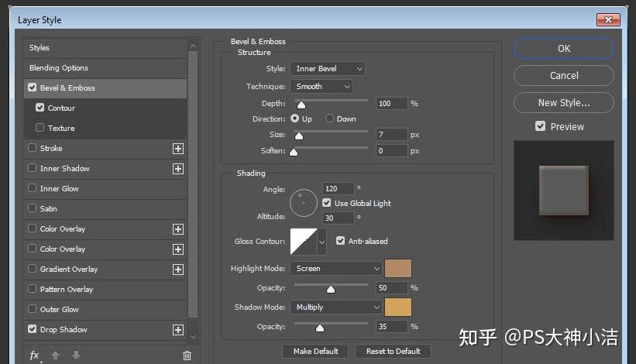The image size is (636, 364).
Task: Click the Angle value field
Action: [x=338, y=188]
